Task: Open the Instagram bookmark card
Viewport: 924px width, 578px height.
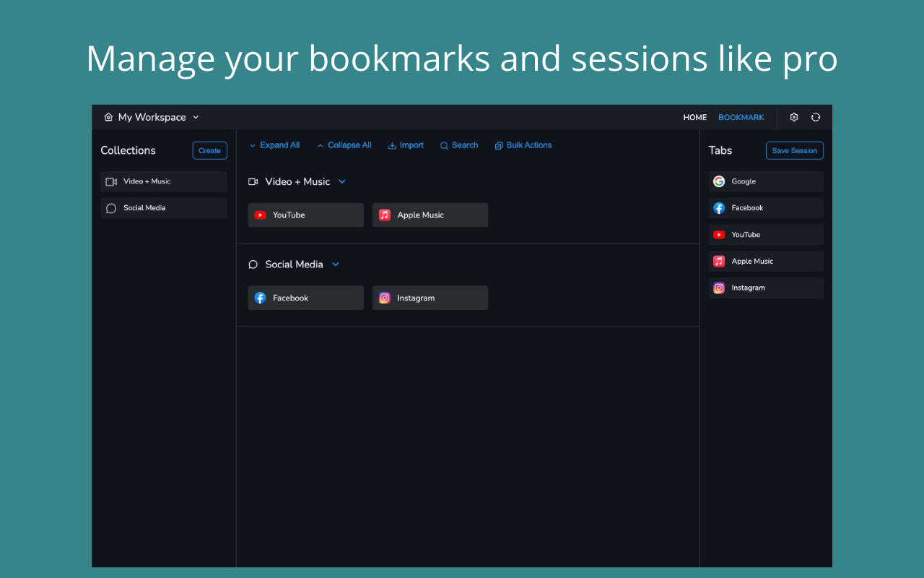Action: [430, 298]
